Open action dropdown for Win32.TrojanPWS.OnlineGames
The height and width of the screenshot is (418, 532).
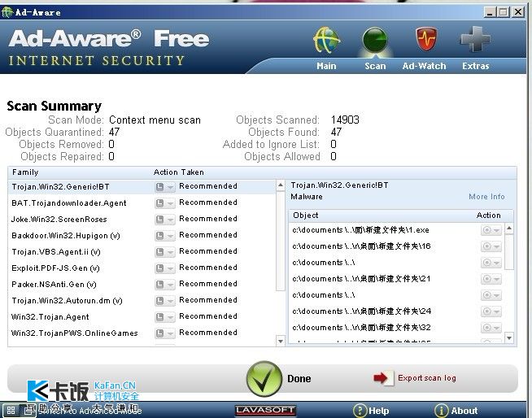tap(165, 333)
